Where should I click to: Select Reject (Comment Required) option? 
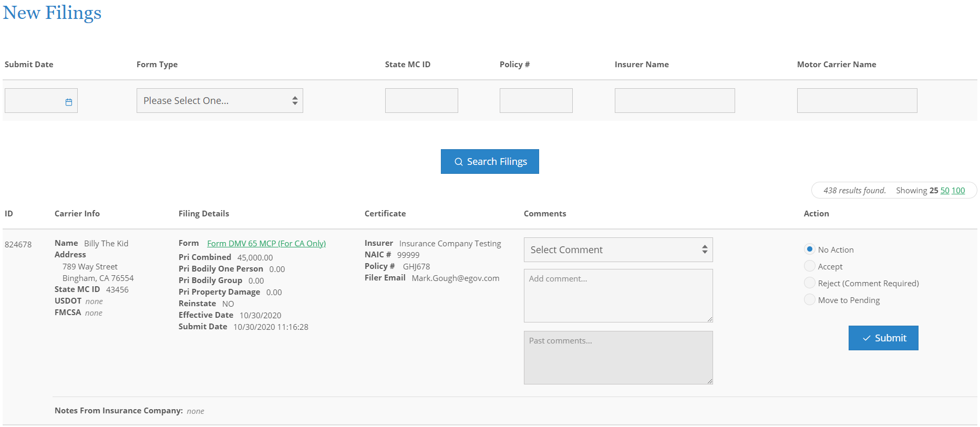pos(810,283)
